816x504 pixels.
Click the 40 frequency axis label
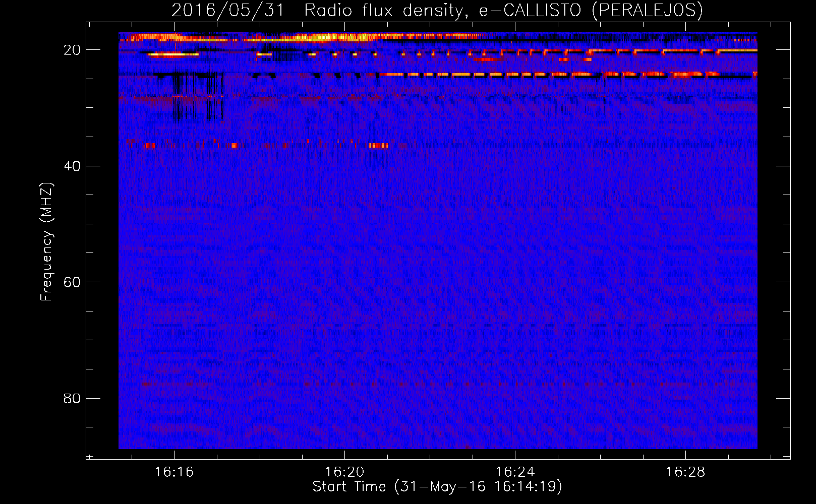(72, 166)
